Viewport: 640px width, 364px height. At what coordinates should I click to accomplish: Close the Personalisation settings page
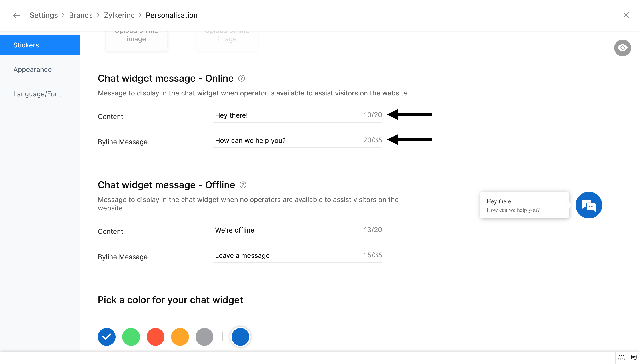[626, 15]
